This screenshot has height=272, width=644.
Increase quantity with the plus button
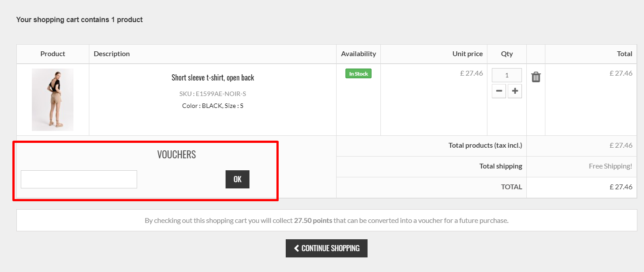[x=515, y=91]
